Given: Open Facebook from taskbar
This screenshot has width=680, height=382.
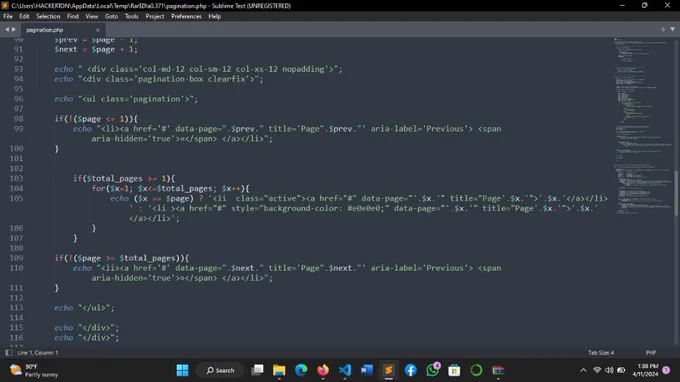Looking at the screenshot, I should (x=411, y=370).
